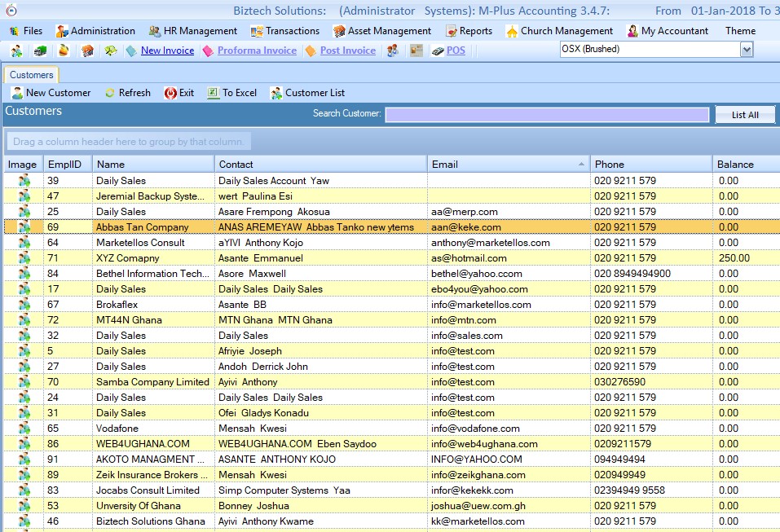Click the Search Customer input field
The height and width of the screenshot is (532, 780).
[546, 114]
